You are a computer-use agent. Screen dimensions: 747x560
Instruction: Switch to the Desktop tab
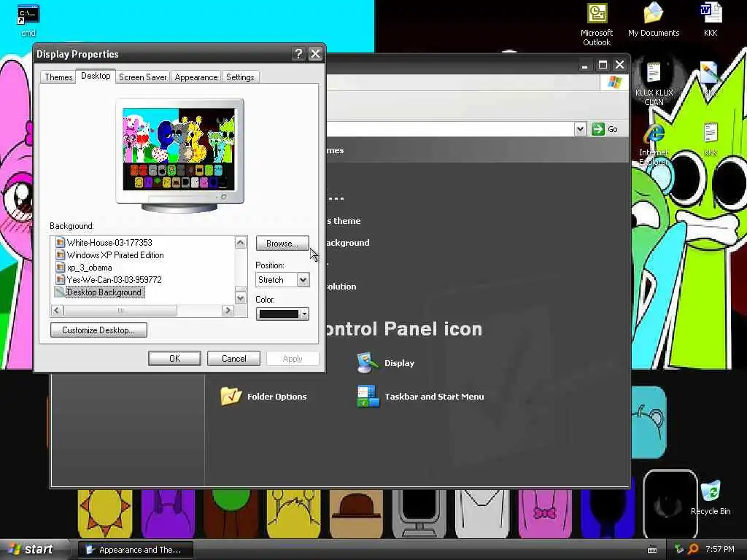click(x=96, y=76)
